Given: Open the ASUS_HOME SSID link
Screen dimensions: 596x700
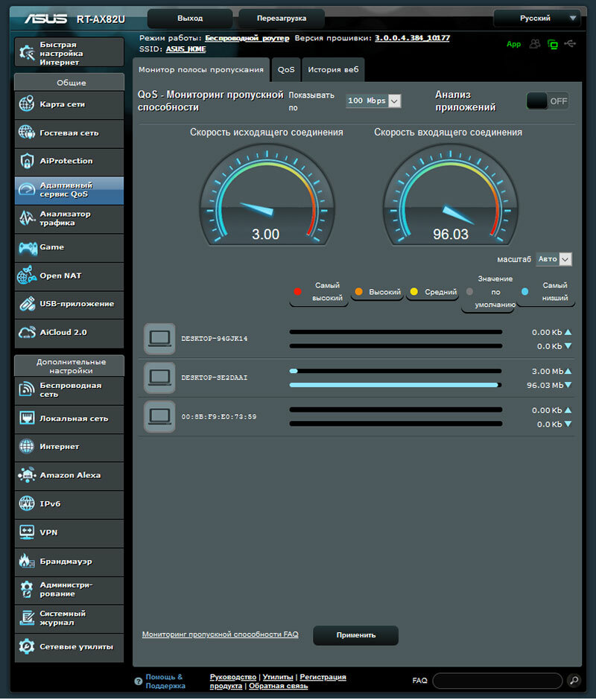Looking at the screenshot, I should tap(186, 49).
